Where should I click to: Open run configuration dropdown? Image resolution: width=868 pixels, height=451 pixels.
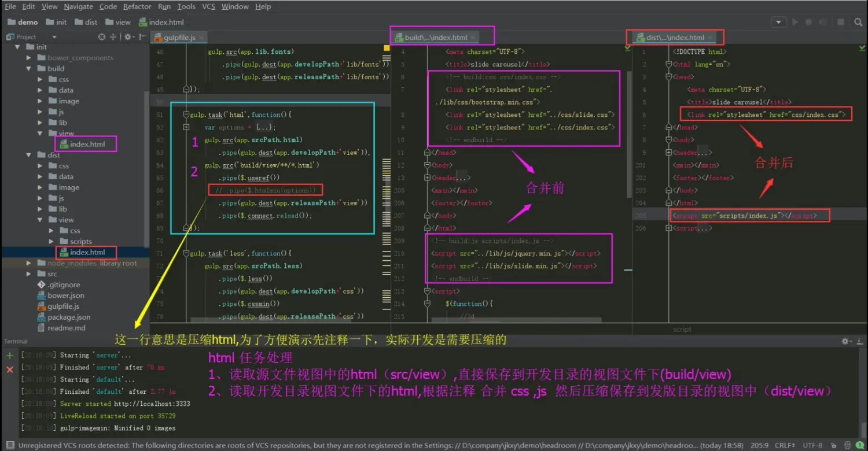779,22
